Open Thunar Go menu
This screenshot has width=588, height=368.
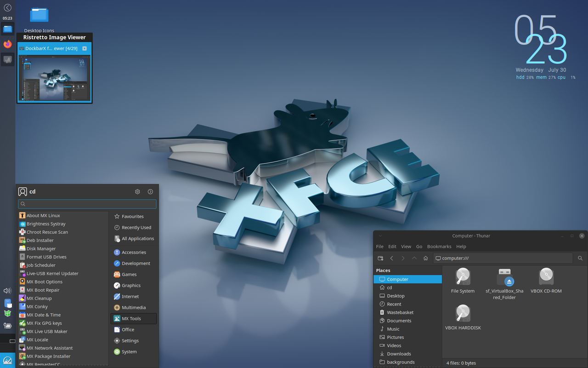[419, 247]
